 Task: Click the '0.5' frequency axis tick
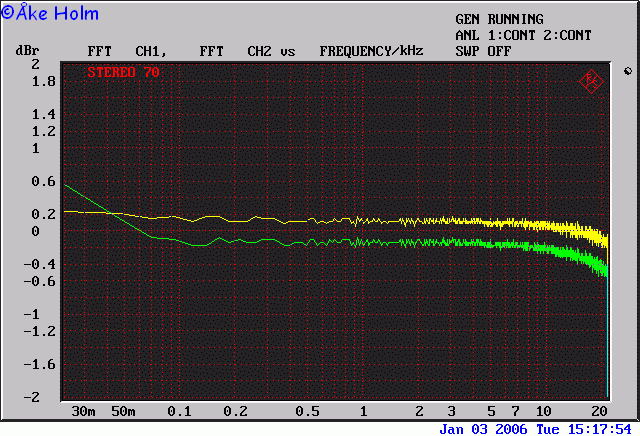click(x=307, y=411)
